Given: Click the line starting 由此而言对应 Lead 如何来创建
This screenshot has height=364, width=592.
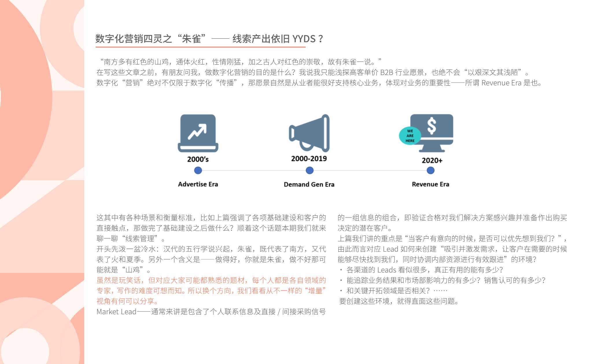Looking at the screenshot, I should point(452,249).
